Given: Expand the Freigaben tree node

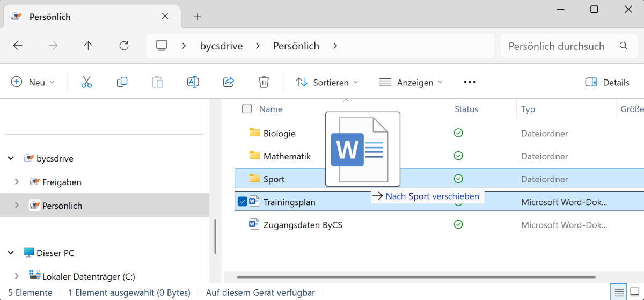Looking at the screenshot, I should 17,182.
